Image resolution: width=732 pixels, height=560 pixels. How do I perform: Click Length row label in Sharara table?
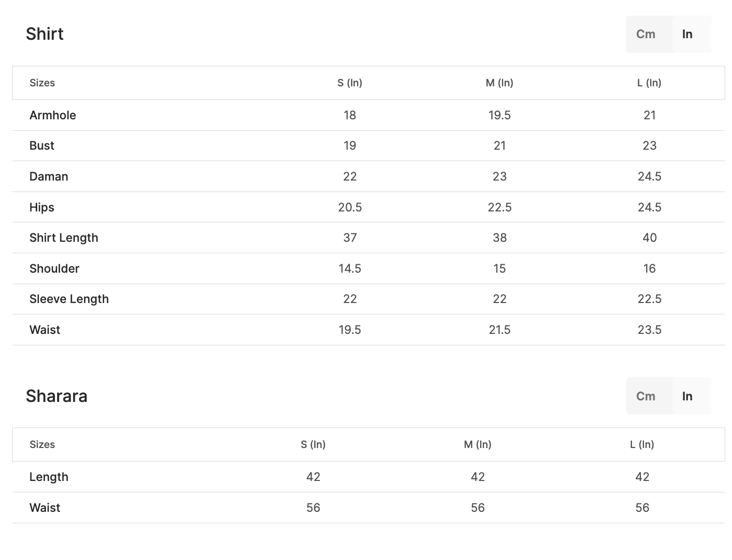pos(49,477)
